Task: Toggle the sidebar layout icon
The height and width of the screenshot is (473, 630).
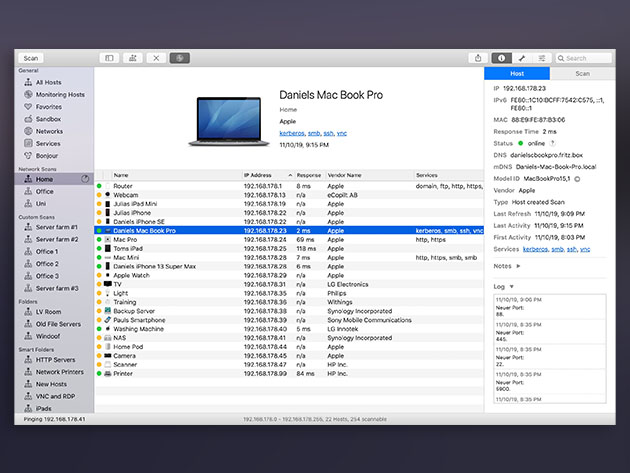Action: (x=109, y=58)
